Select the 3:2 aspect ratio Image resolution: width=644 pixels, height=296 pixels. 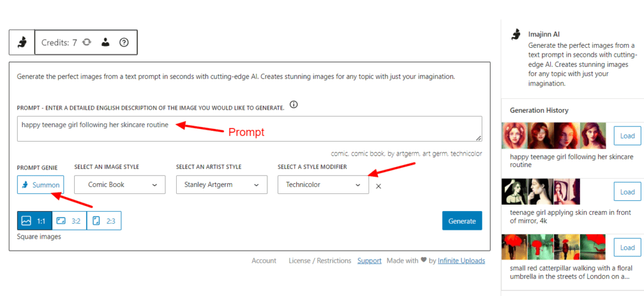point(69,220)
